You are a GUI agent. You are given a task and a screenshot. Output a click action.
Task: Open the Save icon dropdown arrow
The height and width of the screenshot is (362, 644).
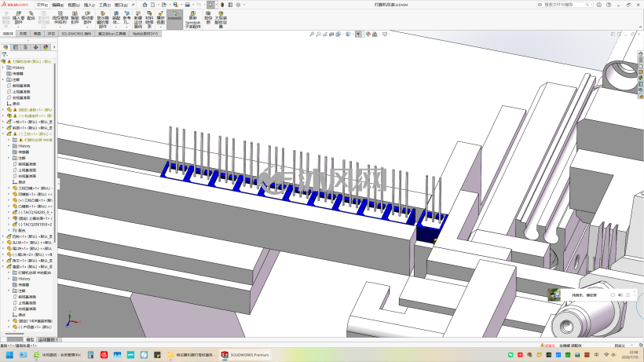pos(180,5)
